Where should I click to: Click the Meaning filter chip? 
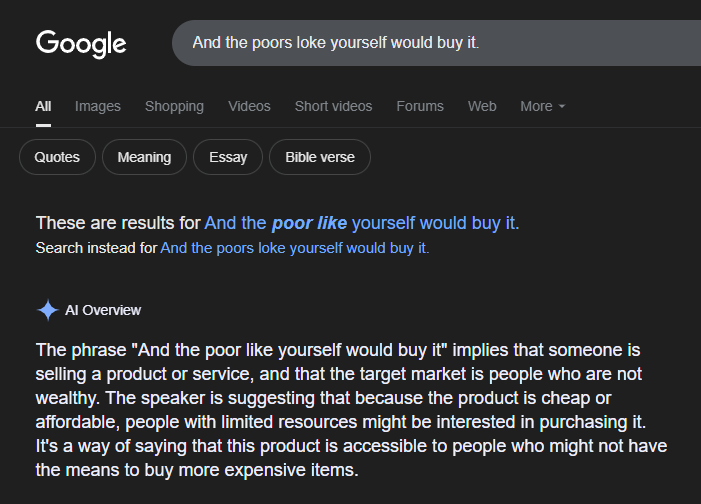[144, 157]
